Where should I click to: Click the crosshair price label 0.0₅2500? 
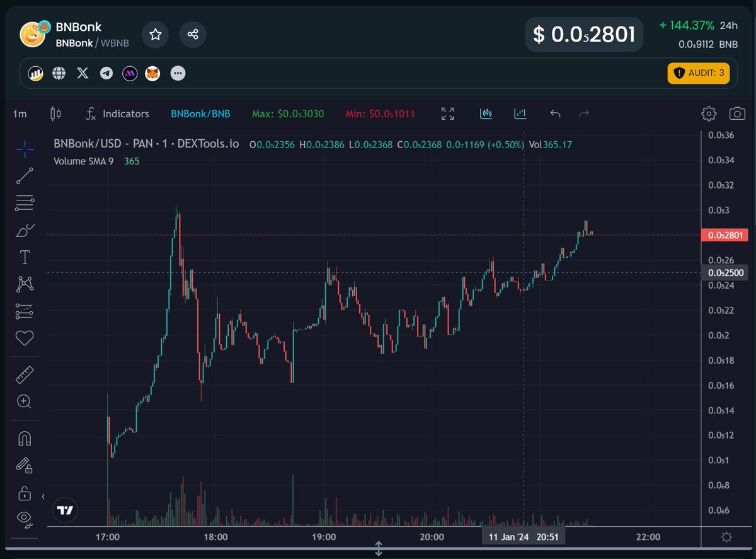(724, 273)
